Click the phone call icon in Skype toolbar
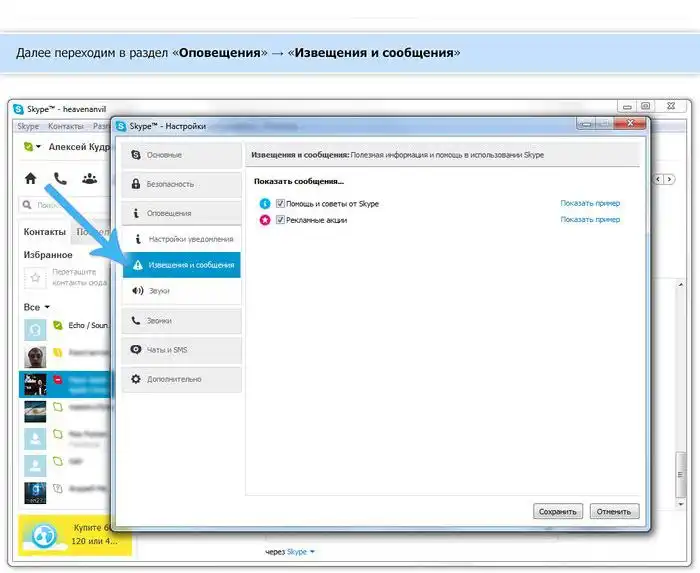 click(60, 179)
